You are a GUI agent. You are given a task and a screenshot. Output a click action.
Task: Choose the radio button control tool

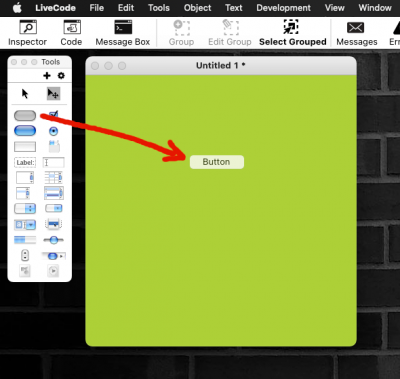pyautogui.click(x=53, y=131)
